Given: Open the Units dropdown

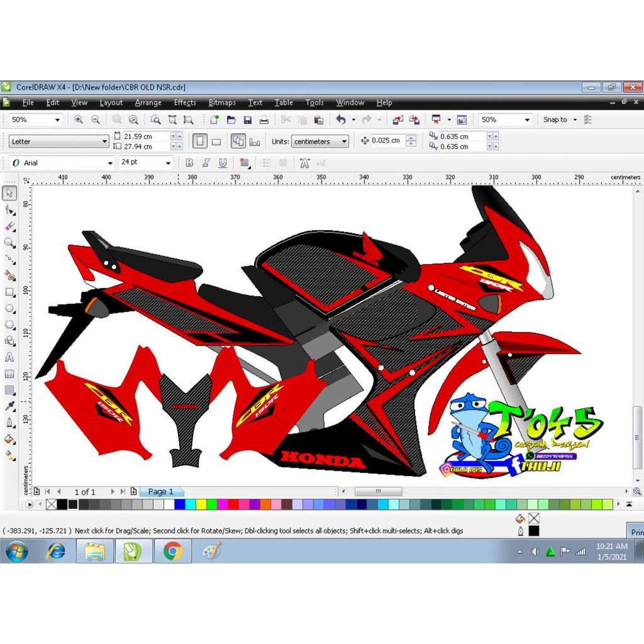Looking at the screenshot, I should point(320,141).
